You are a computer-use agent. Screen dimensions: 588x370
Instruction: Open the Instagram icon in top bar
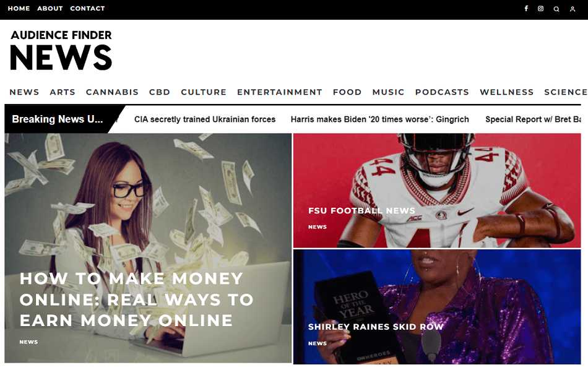[540, 8]
